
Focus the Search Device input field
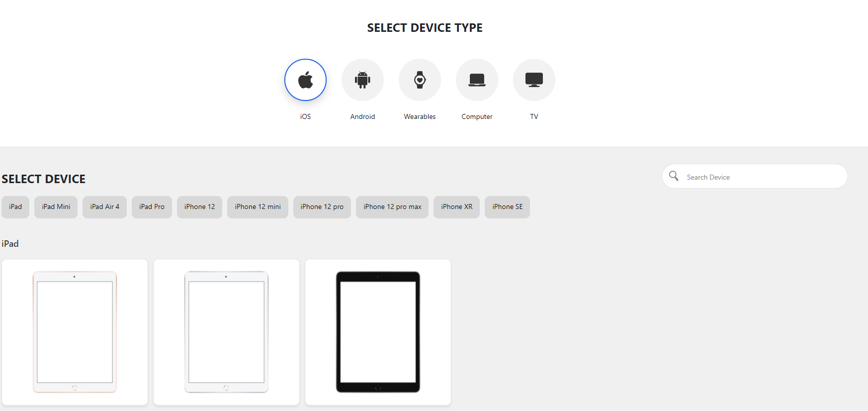pos(755,176)
